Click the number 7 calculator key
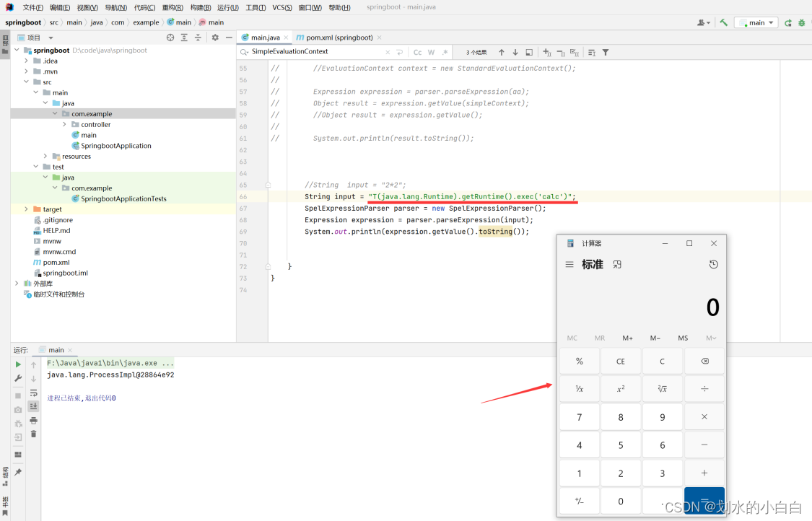This screenshot has height=521, width=812. coord(580,417)
